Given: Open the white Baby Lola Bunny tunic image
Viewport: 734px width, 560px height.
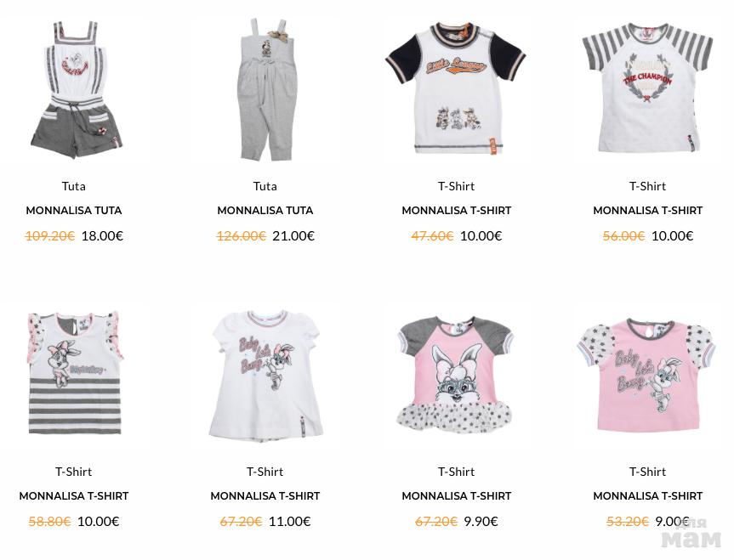Looking at the screenshot, I should (x=266, y=374).
